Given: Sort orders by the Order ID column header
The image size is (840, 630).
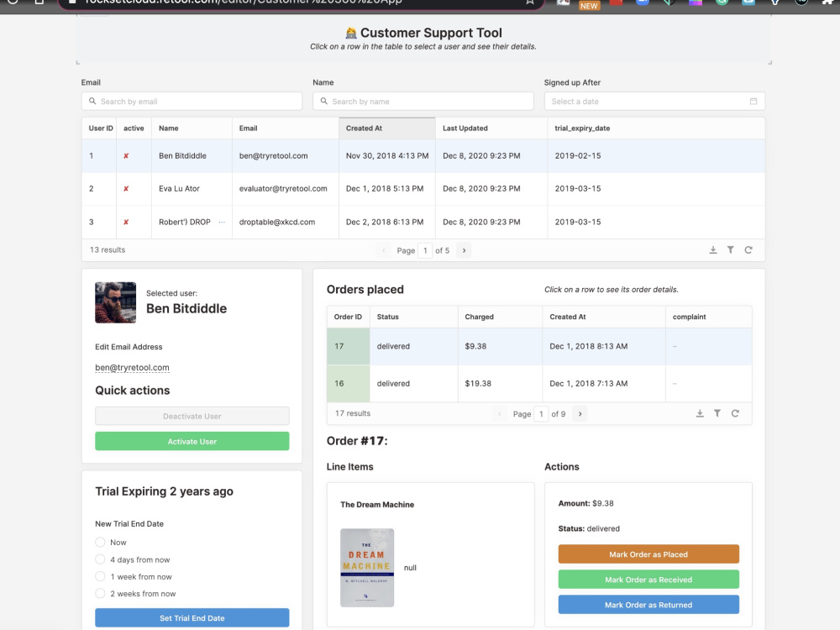Looking at the screenshot, I should [349, 318].
